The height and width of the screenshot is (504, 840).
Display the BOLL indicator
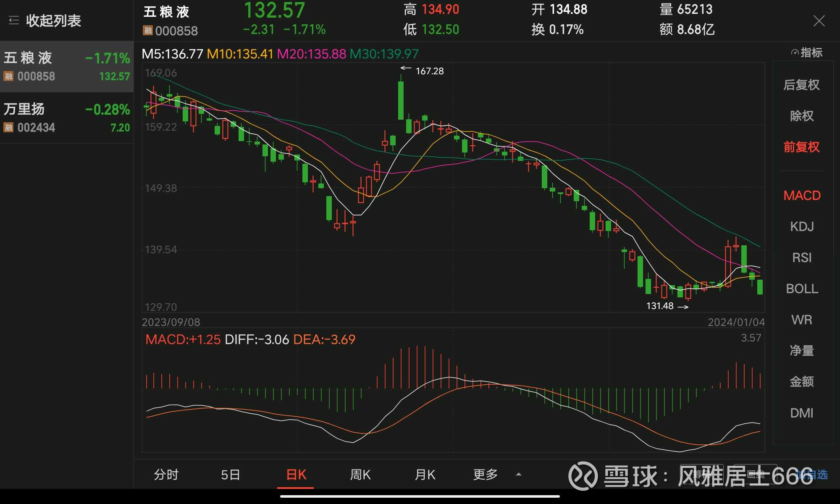coord(802,289)
